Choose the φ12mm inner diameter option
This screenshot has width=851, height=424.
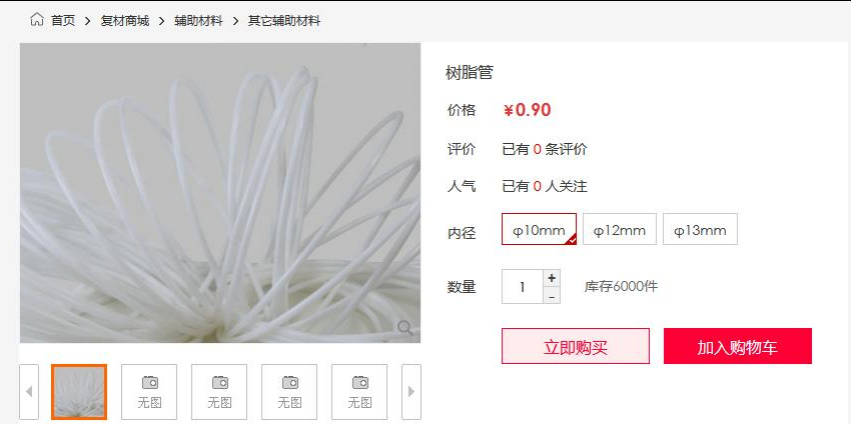(619, 229)
